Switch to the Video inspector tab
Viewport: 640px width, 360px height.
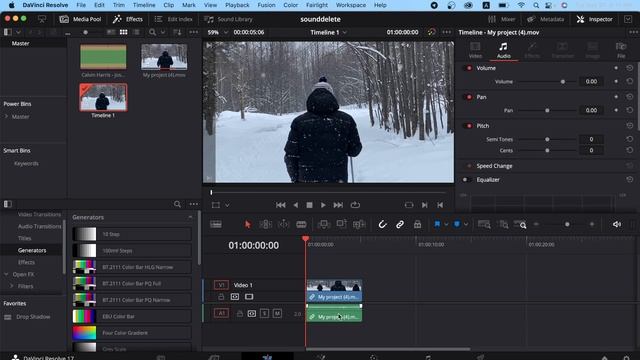(475, 51)
